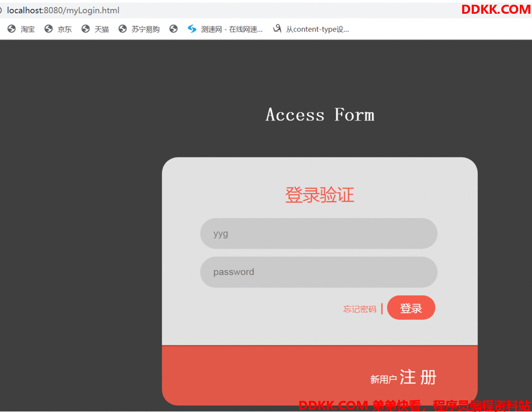The width and height of the screenshot is (532, 412).
Task: Click the 京东 bookmark globe icon
Action: click(x=49, y=29)
